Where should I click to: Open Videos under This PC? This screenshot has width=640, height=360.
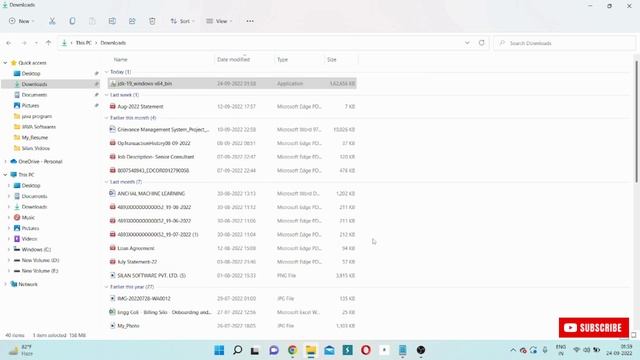pos(29,239)
